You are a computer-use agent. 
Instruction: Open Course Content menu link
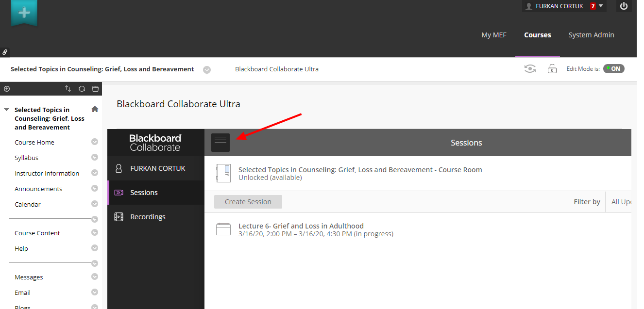pos(37,233)
